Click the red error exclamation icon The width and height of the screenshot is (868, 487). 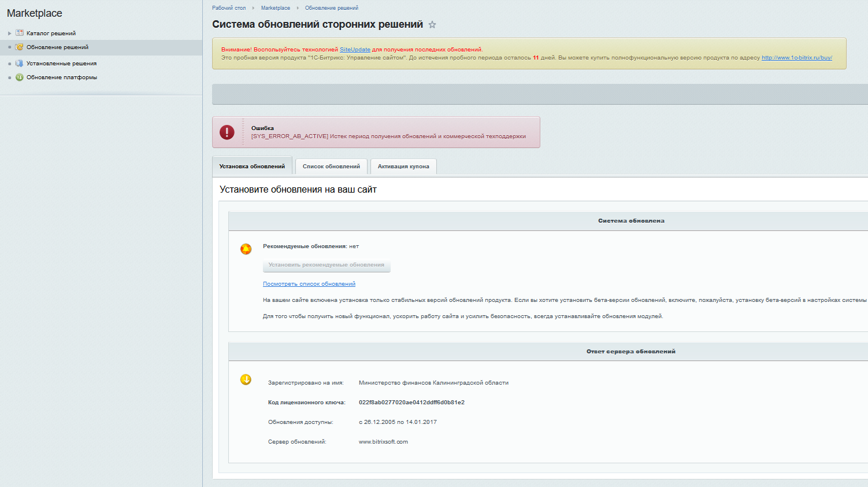click(x=227, y=132)
